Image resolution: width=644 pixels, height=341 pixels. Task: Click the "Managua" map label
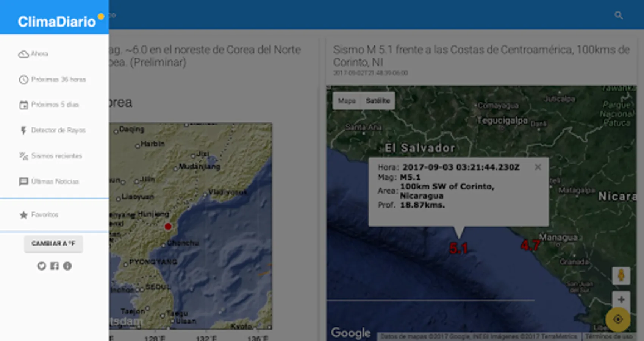coord(558,238)
